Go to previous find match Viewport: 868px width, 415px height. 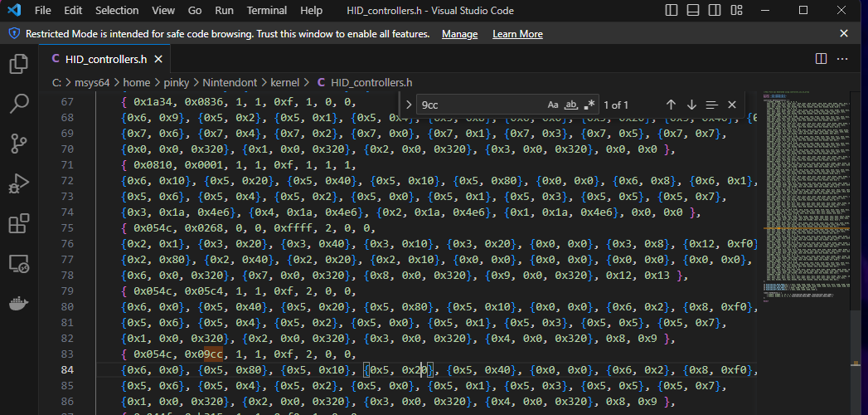pyautogui.click(x=671, y=105)
